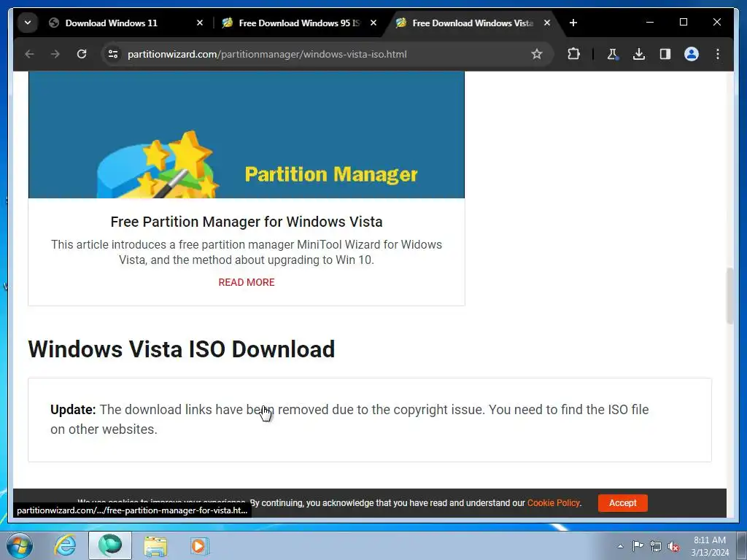Click the page vertical scrollbar thumb
Image resolution: width=747 pixels, height=560 pixels.
point(729,296)
